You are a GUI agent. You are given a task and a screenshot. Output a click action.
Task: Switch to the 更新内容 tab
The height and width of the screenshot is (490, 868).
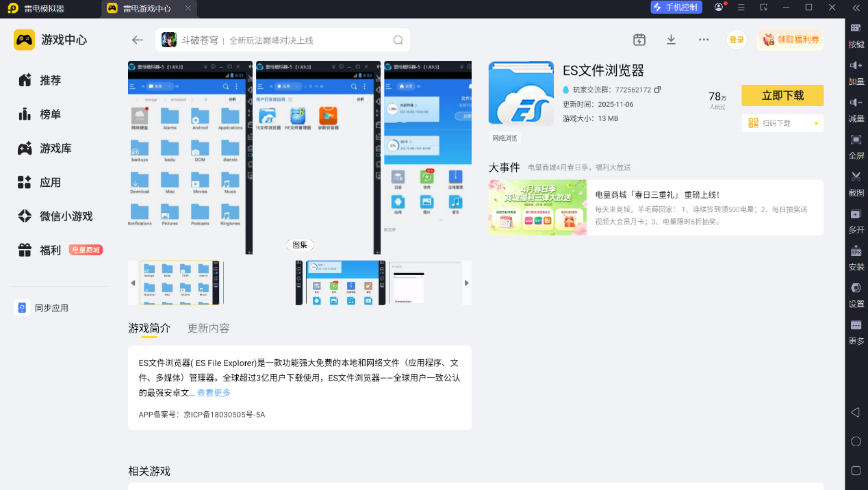click(208, 328)
